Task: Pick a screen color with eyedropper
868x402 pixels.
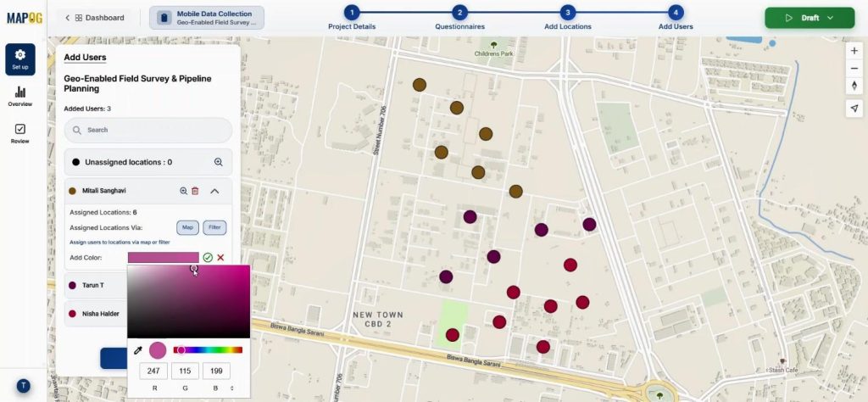Action: coord(138,349)
